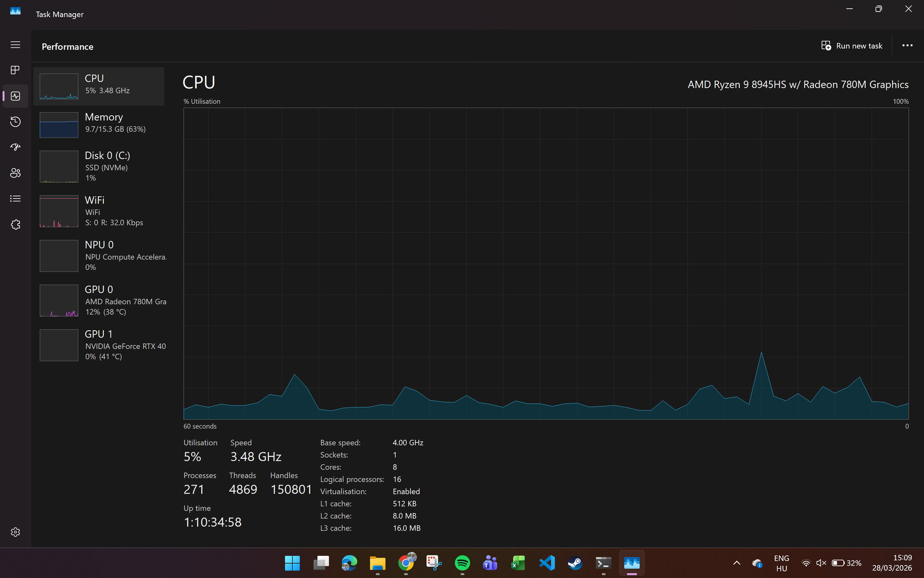Viewport: 924px width, 578px height.
Task: Click the battery 32% indicator
Action: pos(847,563)
